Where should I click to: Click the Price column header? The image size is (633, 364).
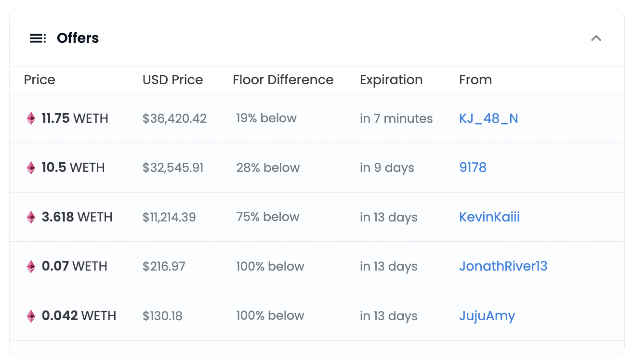(x=40, y=80)
